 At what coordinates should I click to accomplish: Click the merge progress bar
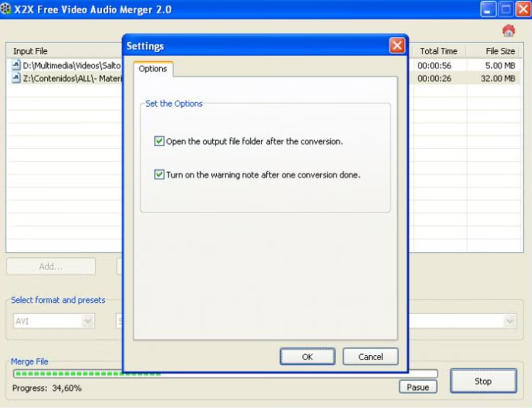225,374
